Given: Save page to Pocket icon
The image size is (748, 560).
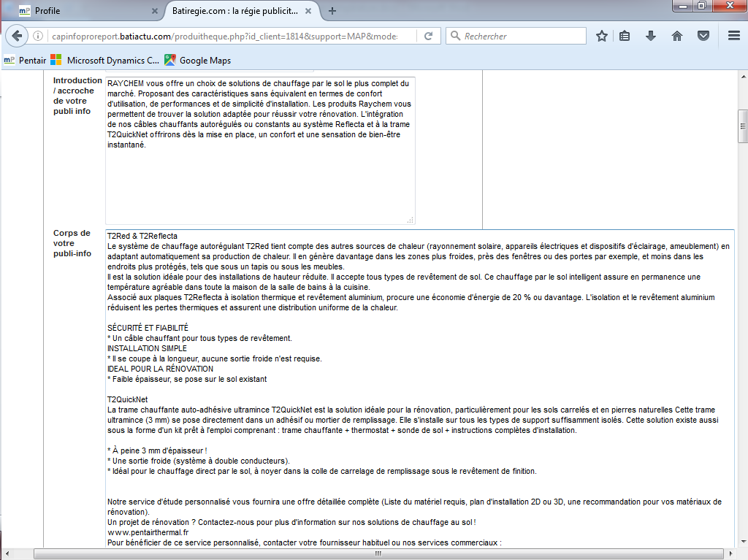Looking at the screenshot, I should coord(703,36).
